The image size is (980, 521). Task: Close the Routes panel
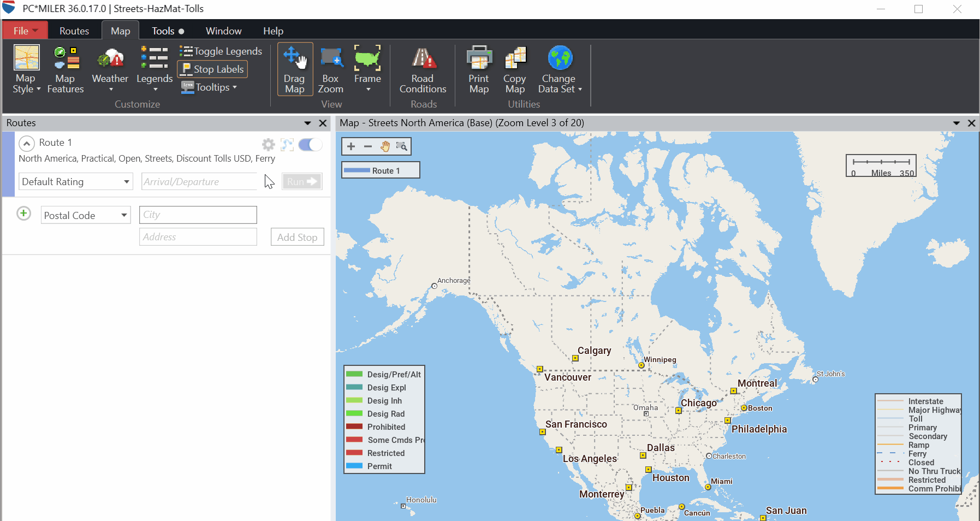[x=323, y=123]
